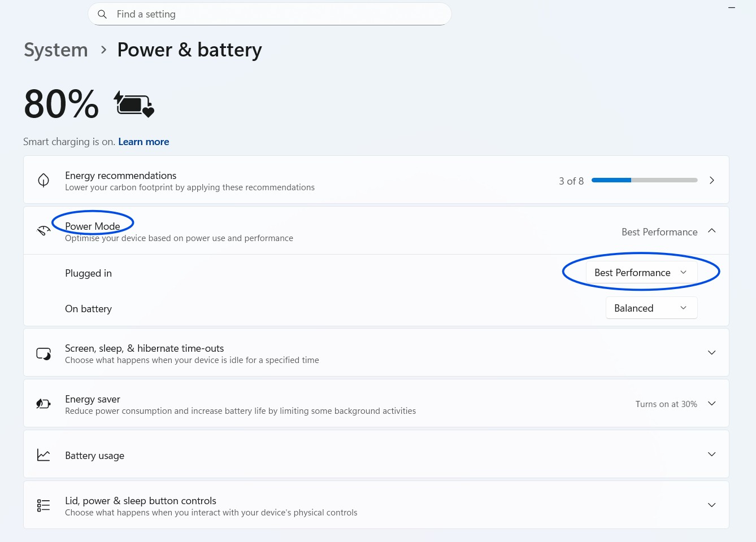Click the Power Mode gauge icon
This screenshot has height=542, width=756.
pos(44,230)
